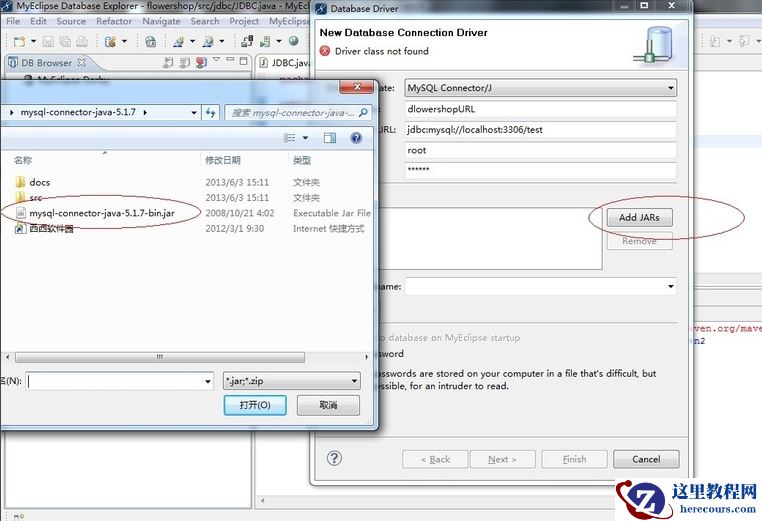Open the Edit menu

(38, 21)
